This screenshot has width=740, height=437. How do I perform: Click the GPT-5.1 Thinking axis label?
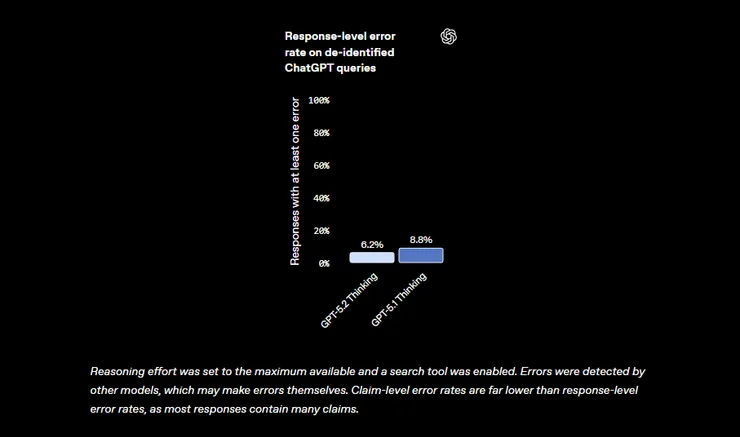[399, 299]
